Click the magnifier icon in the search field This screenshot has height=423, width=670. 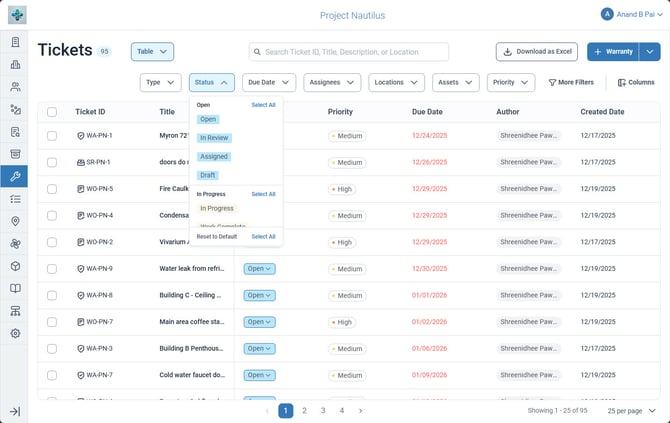pos(257,52)
